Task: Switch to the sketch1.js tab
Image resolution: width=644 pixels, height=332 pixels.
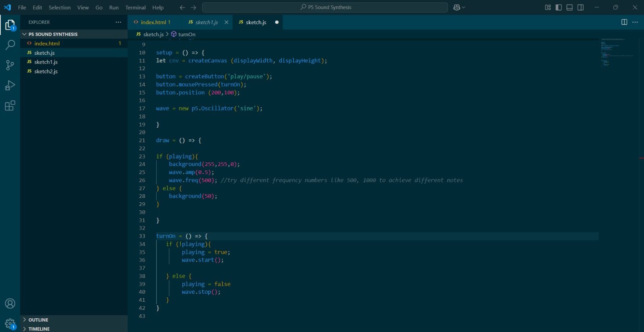Action: (x=208, y=22)
